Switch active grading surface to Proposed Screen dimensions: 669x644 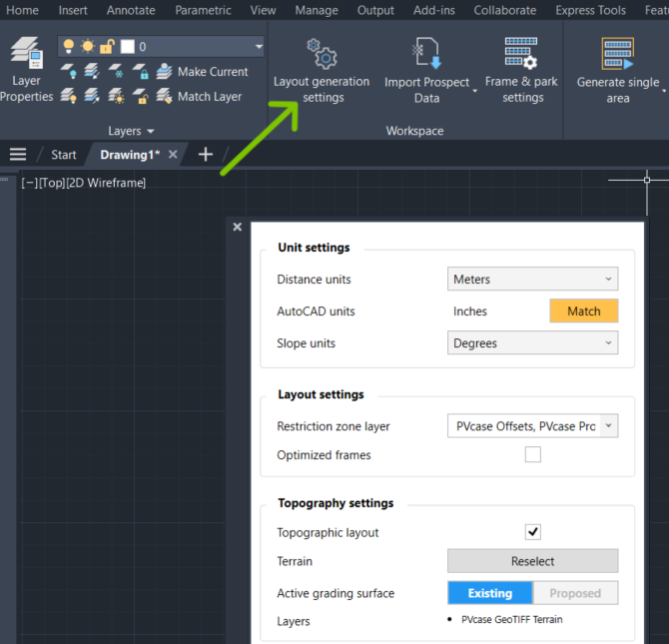(x=575, y=593)
